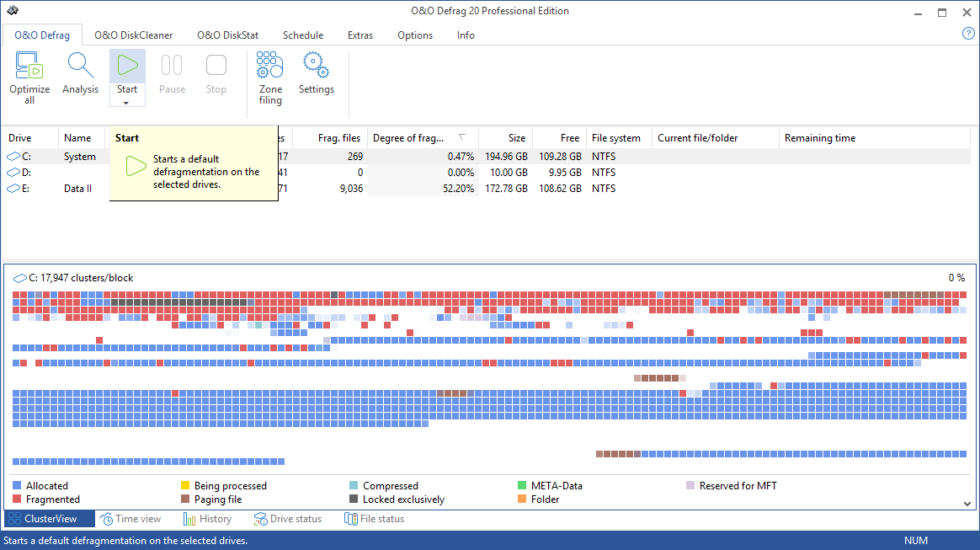Click the Reserved for MFT swatch

(690, 485)
